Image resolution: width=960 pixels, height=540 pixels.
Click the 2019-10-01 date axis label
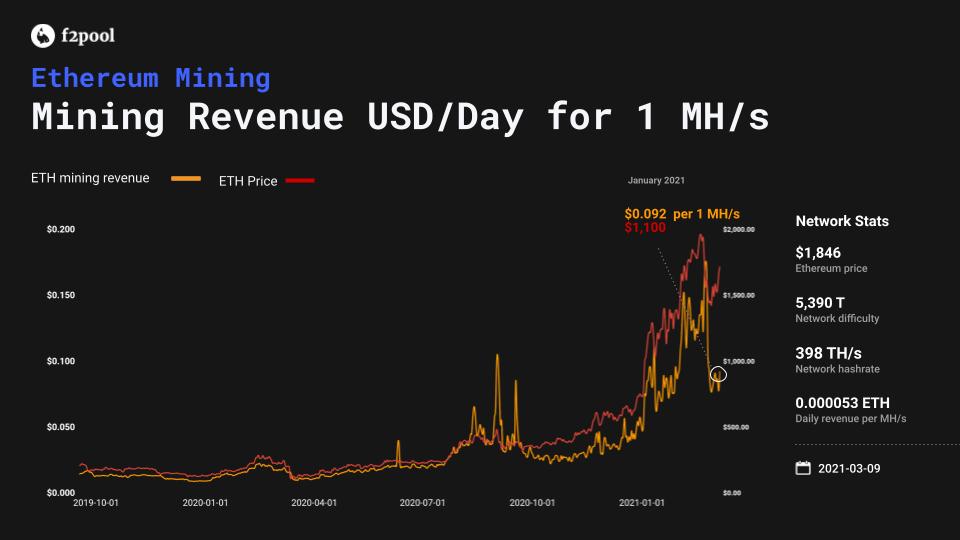[96, 503]
